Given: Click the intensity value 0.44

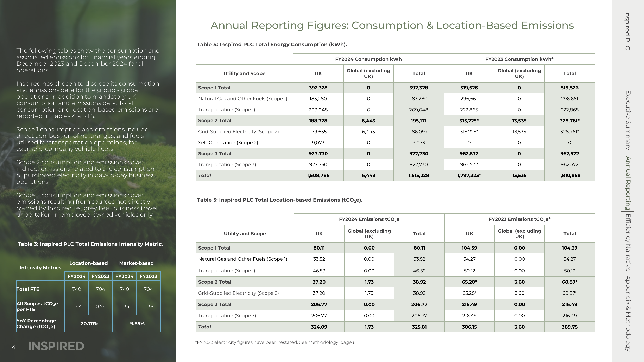Looking at the screenshot, I should (x=76, y=306).
